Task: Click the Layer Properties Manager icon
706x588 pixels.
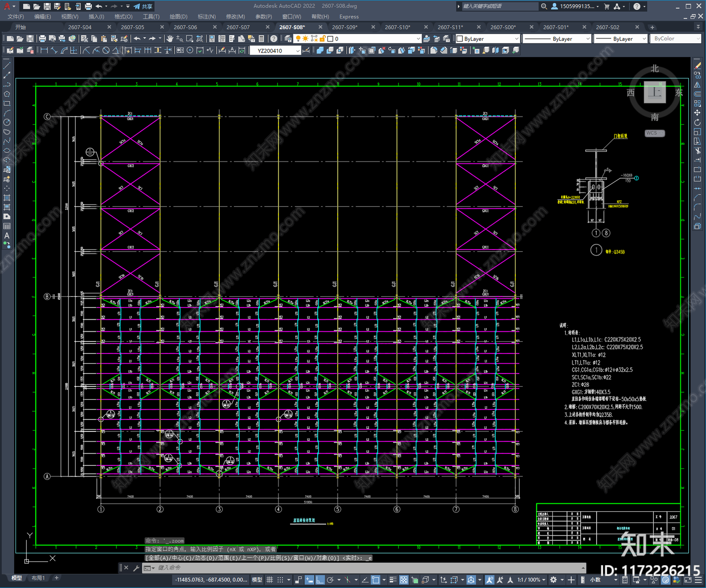Action: click(288, 39)
